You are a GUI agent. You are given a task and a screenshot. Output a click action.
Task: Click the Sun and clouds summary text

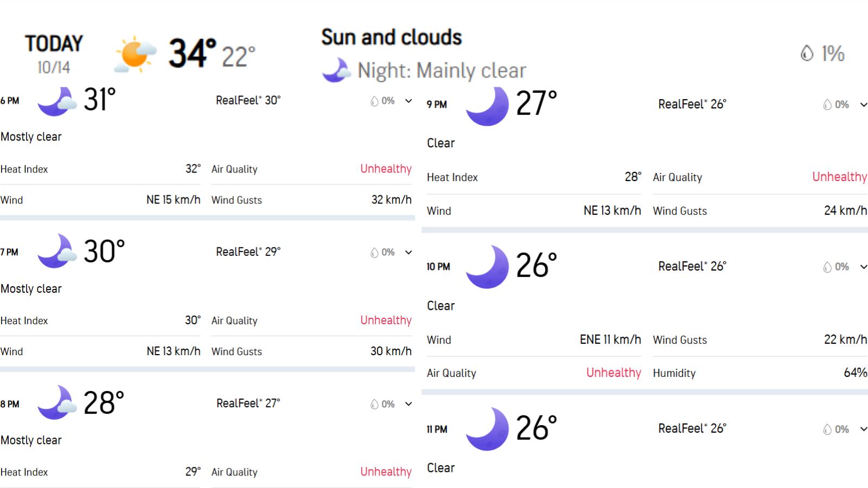point(391,37)
